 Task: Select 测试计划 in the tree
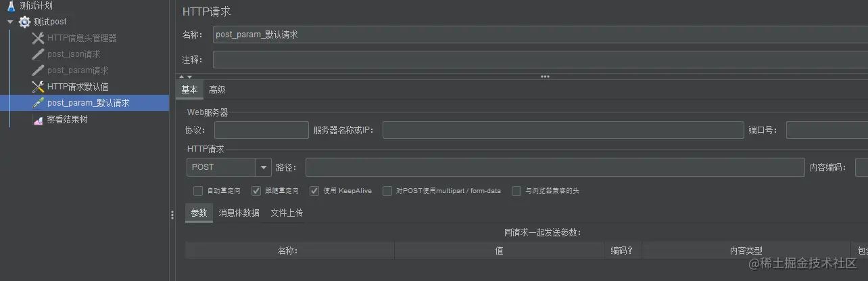pyautogui.click(x=36, y=5)
